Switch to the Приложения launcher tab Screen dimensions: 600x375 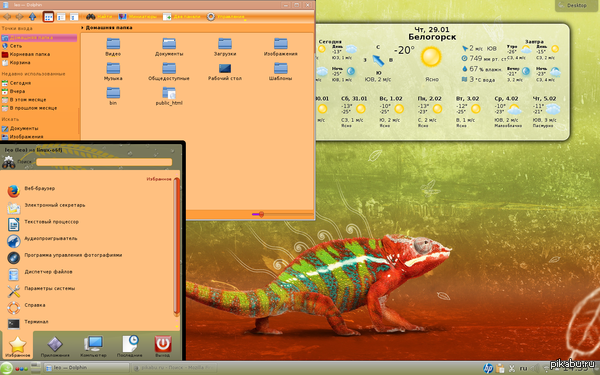(x=55, y=346)
